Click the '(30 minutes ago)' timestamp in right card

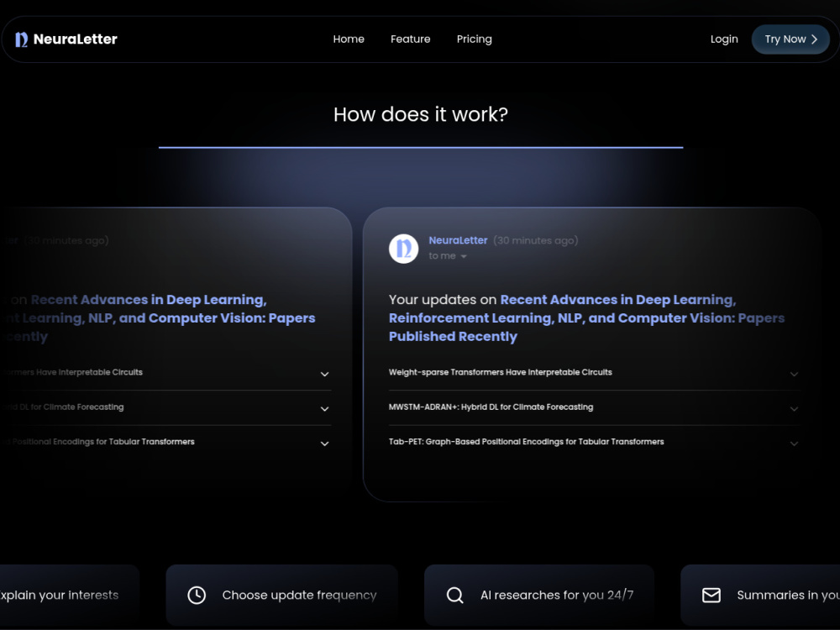536,240
